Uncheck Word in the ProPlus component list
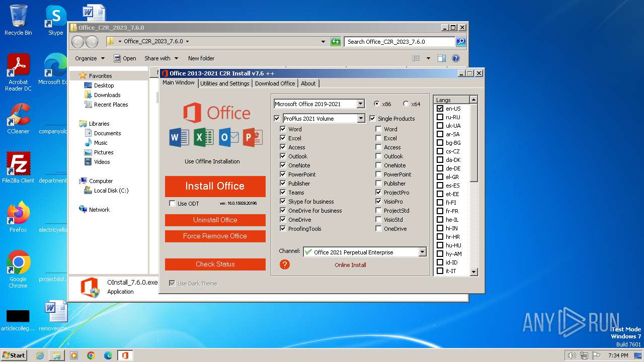The height and width of the screenshot is (362, 644). pos(283,129)
